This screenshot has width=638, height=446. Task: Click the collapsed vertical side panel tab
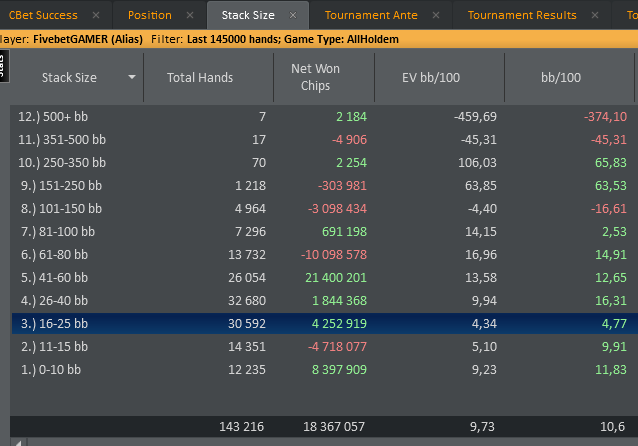[4, 67]
